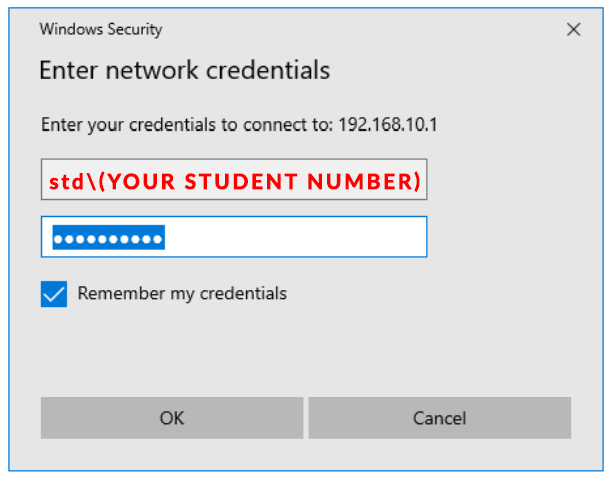Click the blue checkmark beside Remember
Viewport: 615px width, 486px height.
click(x=54, y=294)
